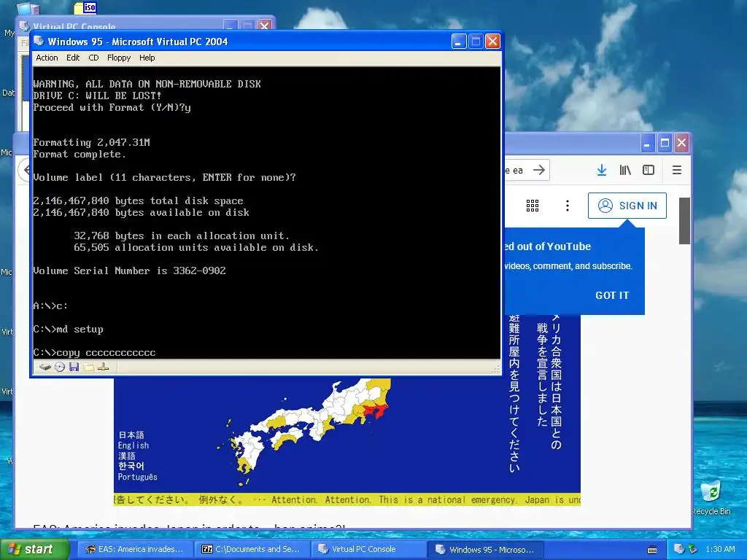This screenshot has width=747, height=560.
Task: Click the Japan map video thumbnail
Action: (347, 436)
